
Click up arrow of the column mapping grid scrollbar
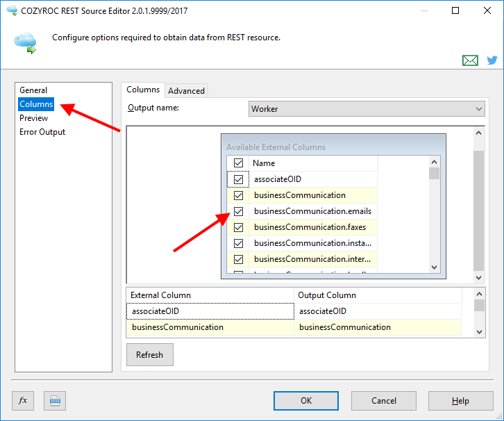(x=479, y=294)
